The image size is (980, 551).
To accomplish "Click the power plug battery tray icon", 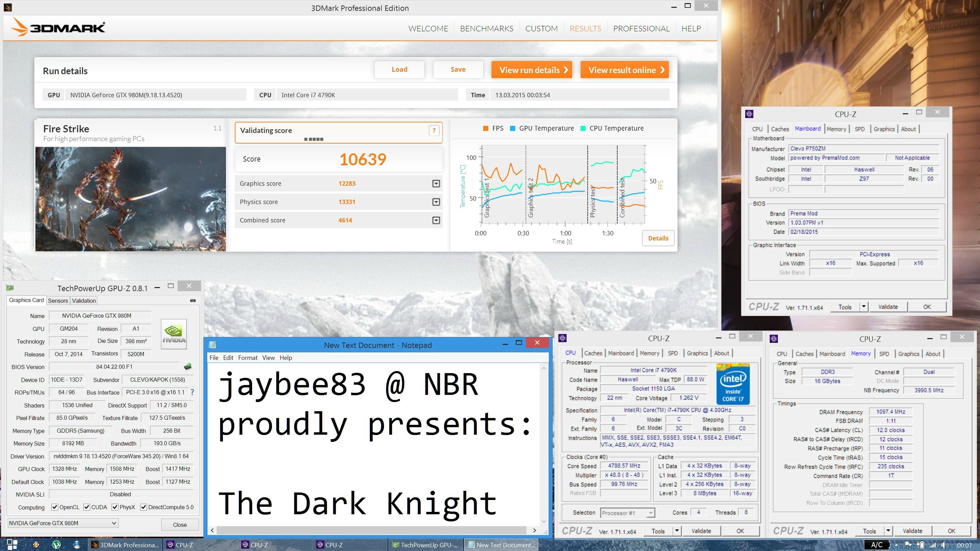I will (920, 545).
